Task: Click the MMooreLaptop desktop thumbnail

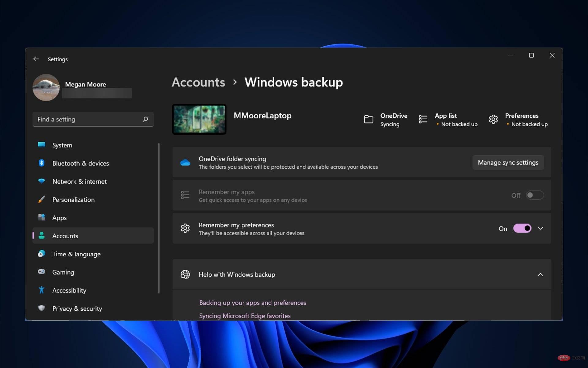Action: pyautogui.click(x=199, y=119)
